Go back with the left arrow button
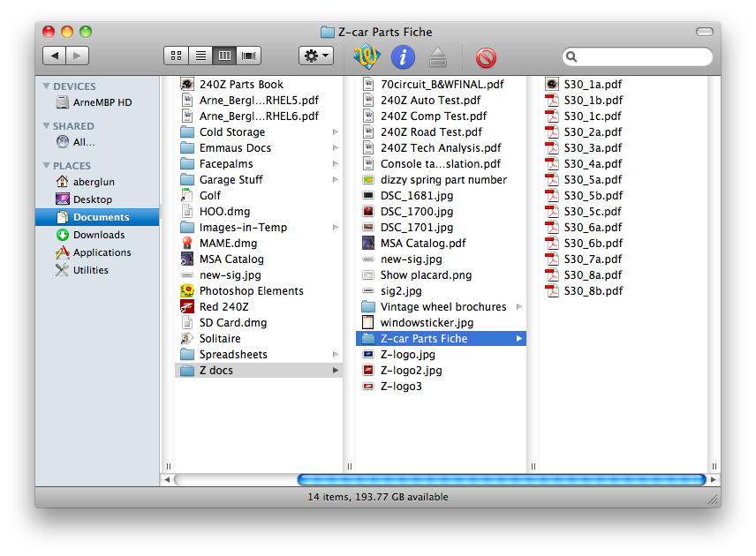Screen dimensions: 756x556 (55, 56)
